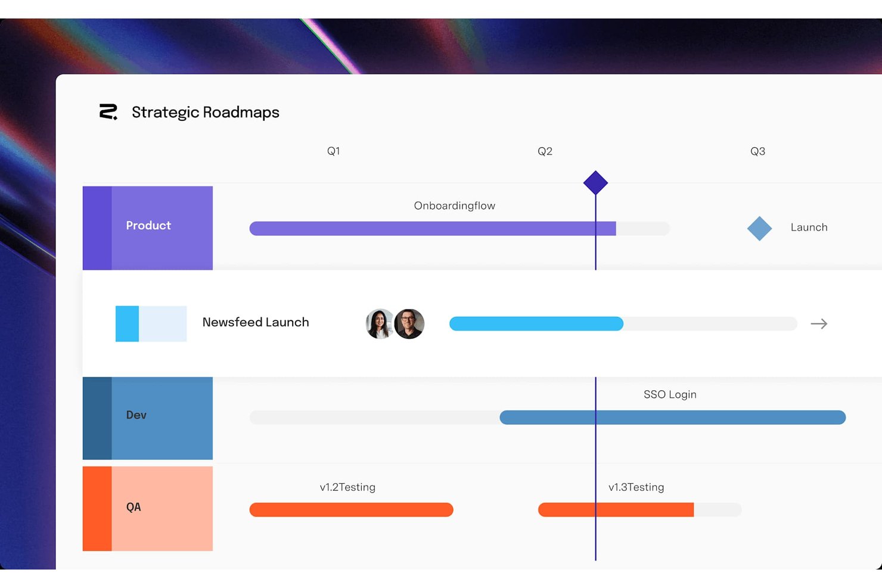Image resolution: width=882 pixels, height=588 pixels.
Task: Click the Q3 column header
Action: (757, 151)
